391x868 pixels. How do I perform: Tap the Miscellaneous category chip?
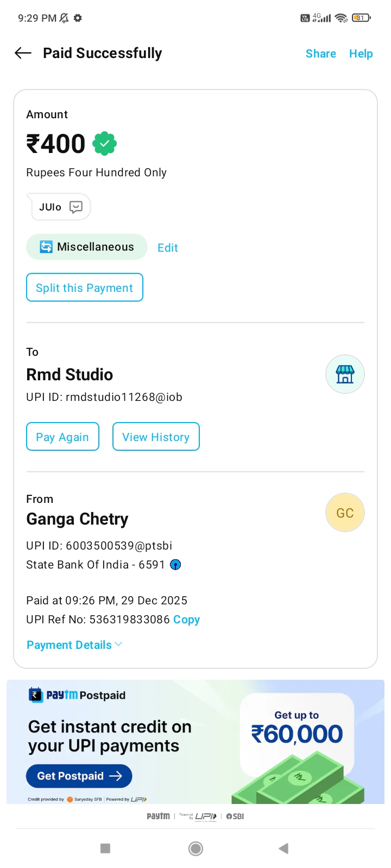pos(87,247)
